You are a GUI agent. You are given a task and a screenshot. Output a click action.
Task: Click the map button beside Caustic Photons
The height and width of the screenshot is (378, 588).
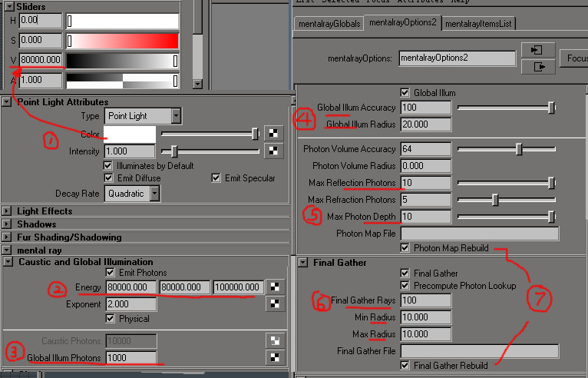tap(275, 340)
